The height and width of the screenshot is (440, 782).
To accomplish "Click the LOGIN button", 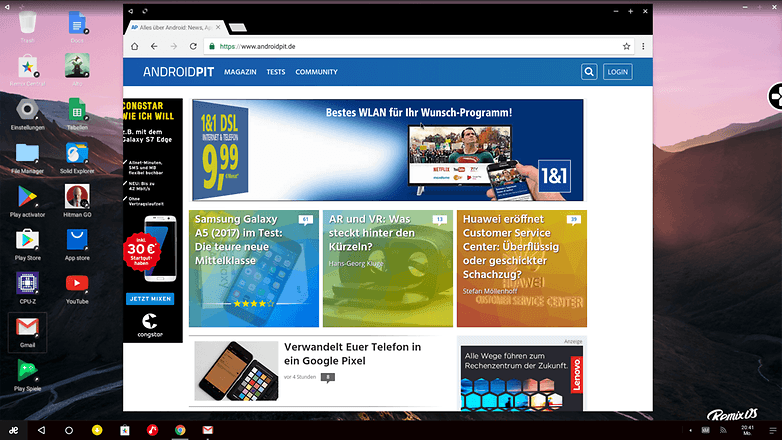I will coord(617,72).
